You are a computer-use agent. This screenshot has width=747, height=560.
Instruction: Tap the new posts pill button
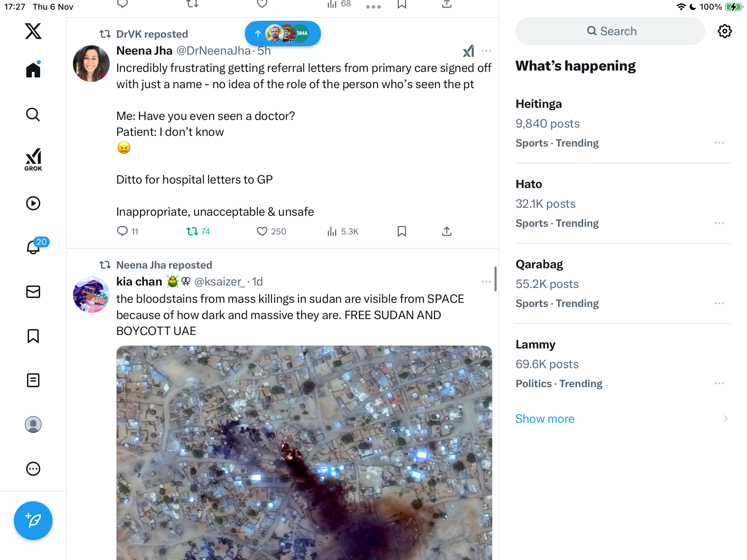283,34
